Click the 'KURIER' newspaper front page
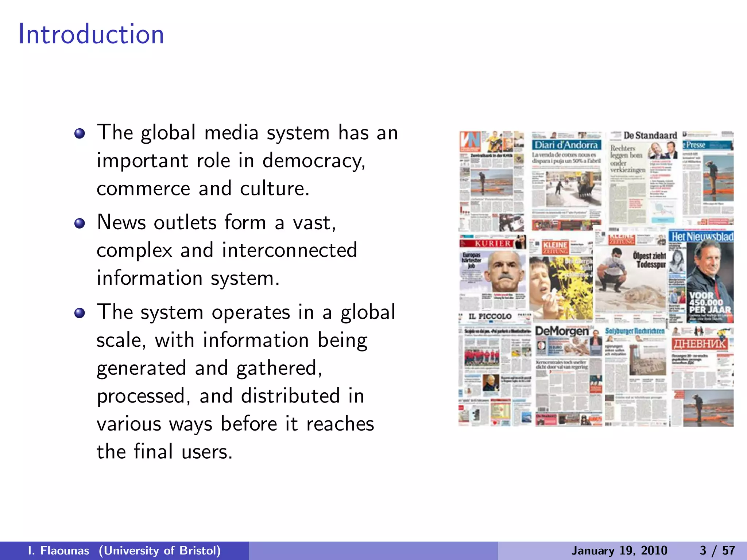This screenshot has height=560, width=747. 492,273
